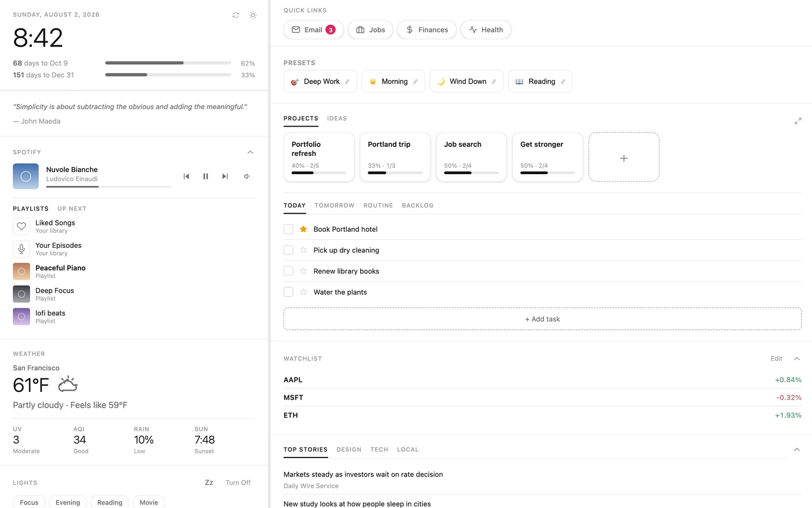This screenshot has width=812, height=508.
Task: Collapse the Watchlist section
Action: tap(797, 359)
